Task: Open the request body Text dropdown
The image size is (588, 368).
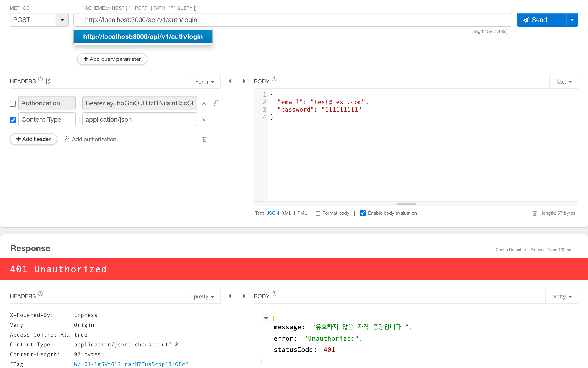Action: pyautogui.click(x=563, y=81)
